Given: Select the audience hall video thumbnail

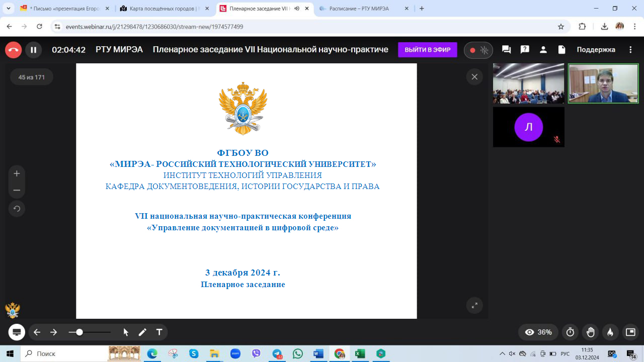Looking at the screenshot, I should point(528,83).
